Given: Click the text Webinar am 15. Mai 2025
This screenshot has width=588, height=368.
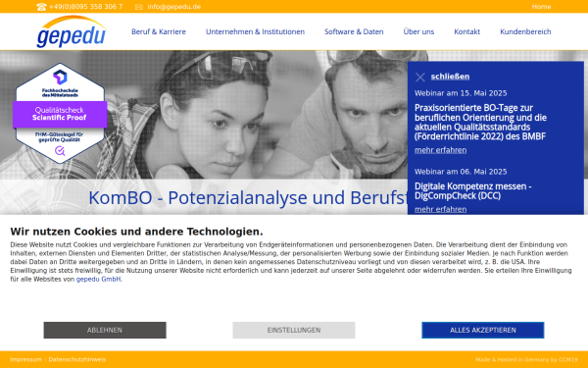Looking at the screenshot, I should [461, 93].
